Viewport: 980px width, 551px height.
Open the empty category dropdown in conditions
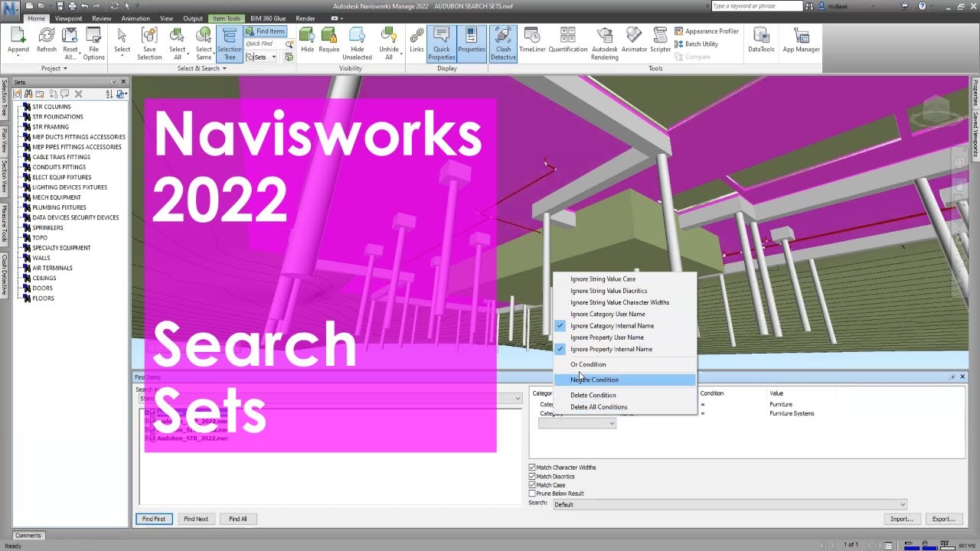577,423
